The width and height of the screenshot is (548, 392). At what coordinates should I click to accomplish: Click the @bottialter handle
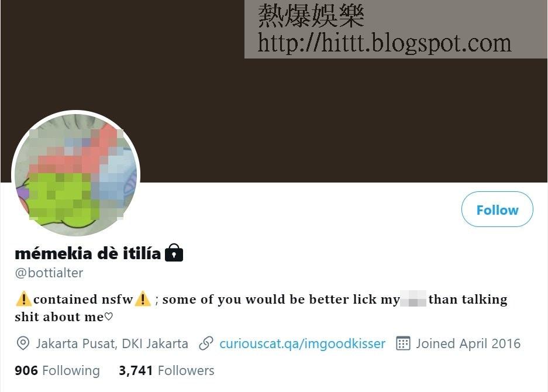click(x=49, y=273)
